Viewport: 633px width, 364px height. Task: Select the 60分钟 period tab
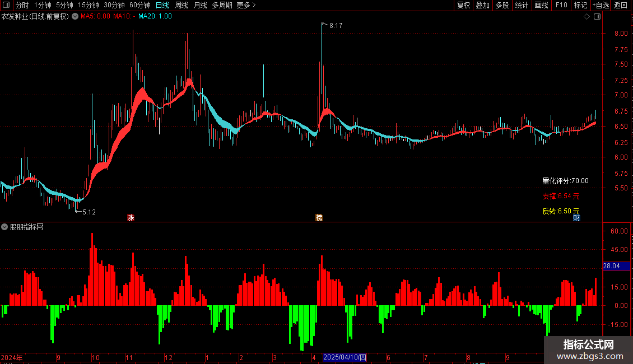point(140,5)
